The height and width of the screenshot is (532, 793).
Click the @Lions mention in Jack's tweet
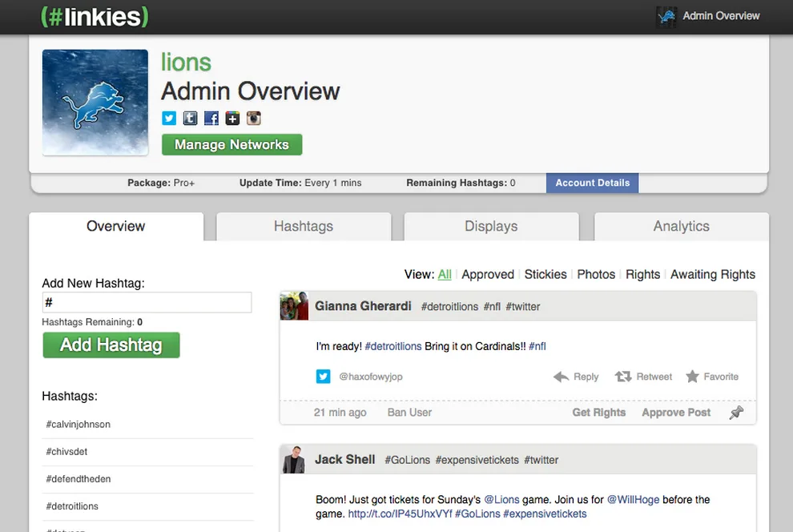pos(501,499)
